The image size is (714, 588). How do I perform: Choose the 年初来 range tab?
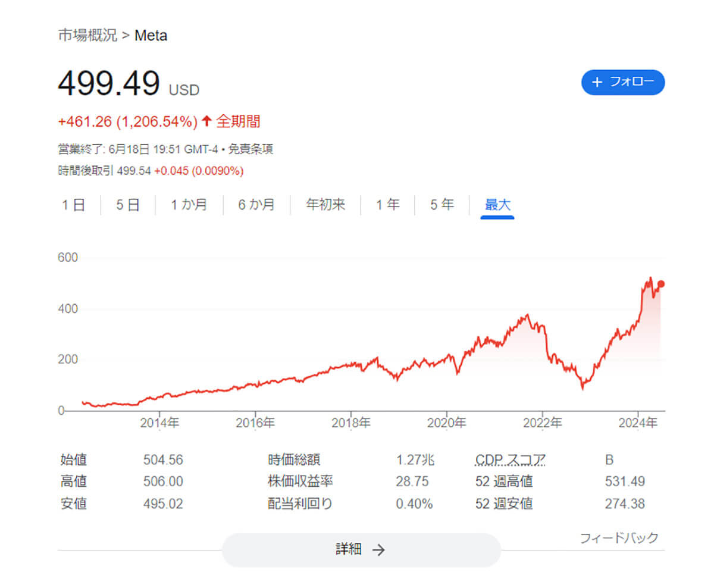click(x=325, y=205)
